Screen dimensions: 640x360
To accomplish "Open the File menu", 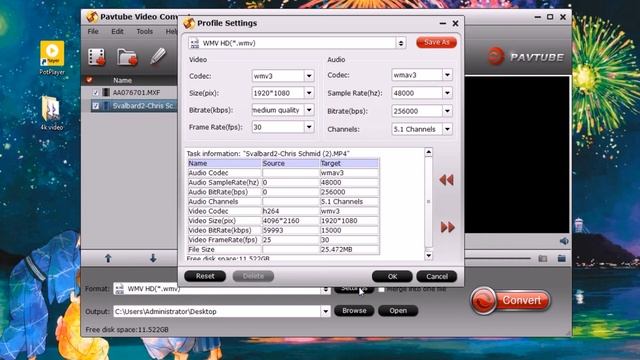I will pos(93,31).
